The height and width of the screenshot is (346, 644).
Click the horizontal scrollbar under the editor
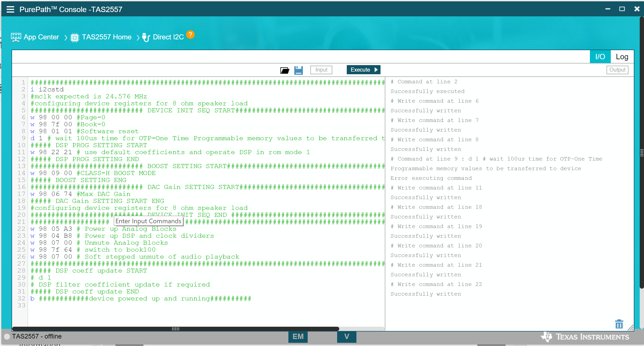coord(175,329)
